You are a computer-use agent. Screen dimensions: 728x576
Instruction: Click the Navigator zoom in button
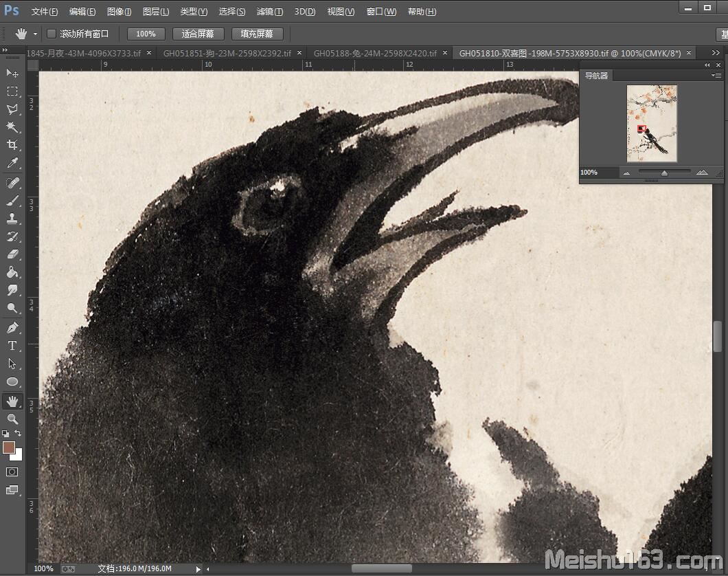(702, 173)
